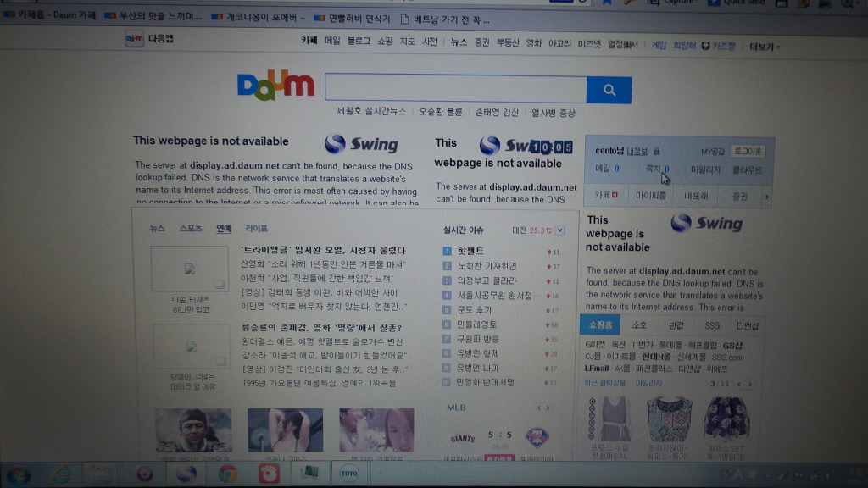
Task: Click the patterned sleeveless top thumbnail
Action: click(x=669, y=420)
